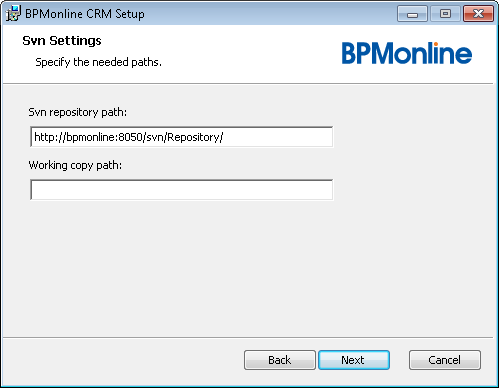Click the 'BPMonline CRM Setup' title text
Image resolution: width=499 pixels, height=388 pixels.
[85, 14]
